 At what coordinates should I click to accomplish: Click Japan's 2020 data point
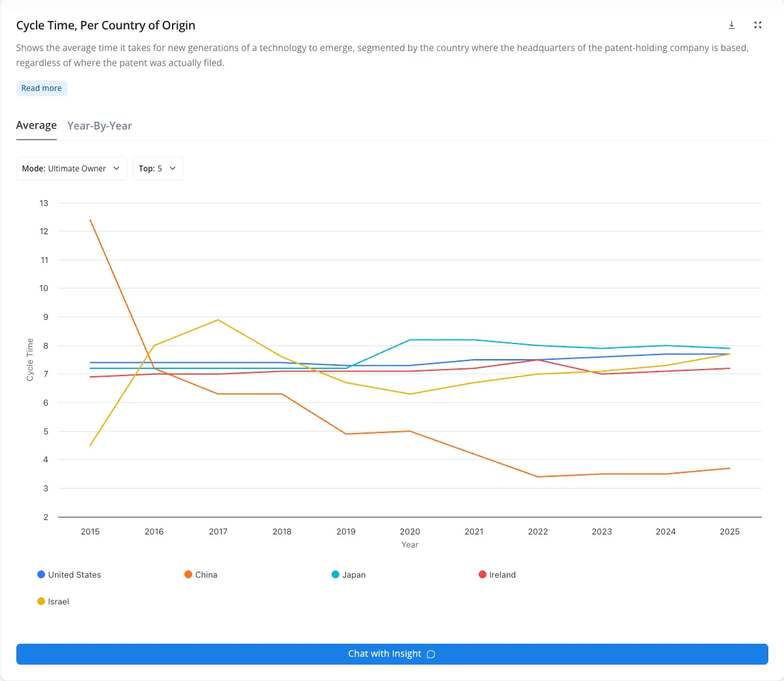point(410,340)
